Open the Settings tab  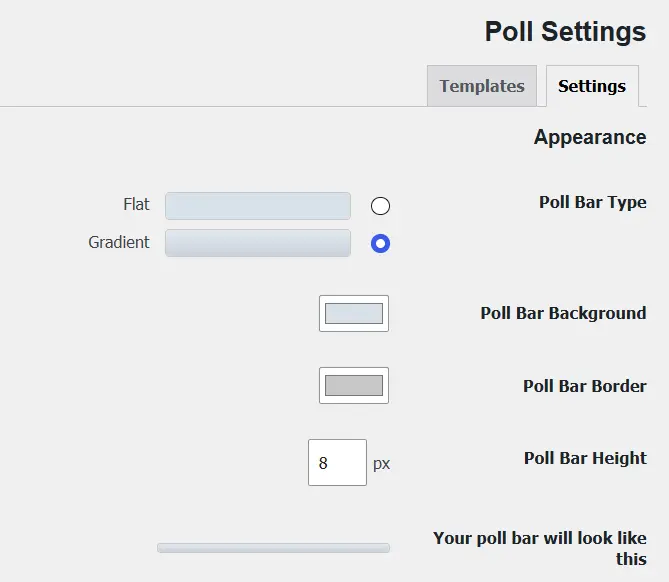(x=592, y=86)
